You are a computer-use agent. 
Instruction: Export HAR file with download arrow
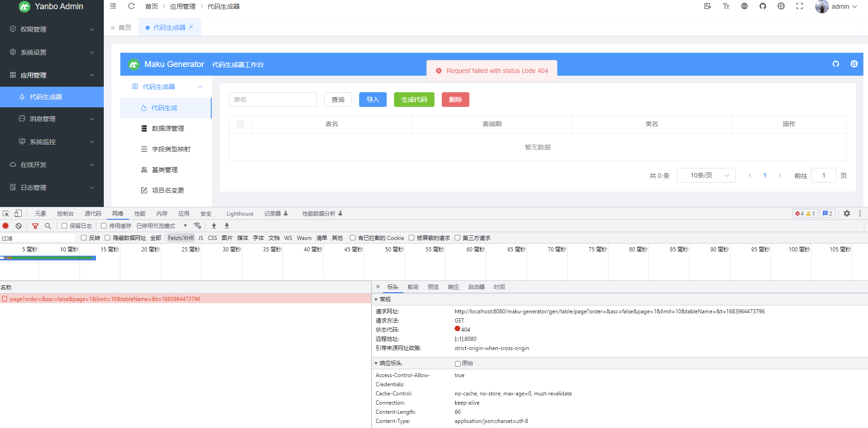coord(227,226)
